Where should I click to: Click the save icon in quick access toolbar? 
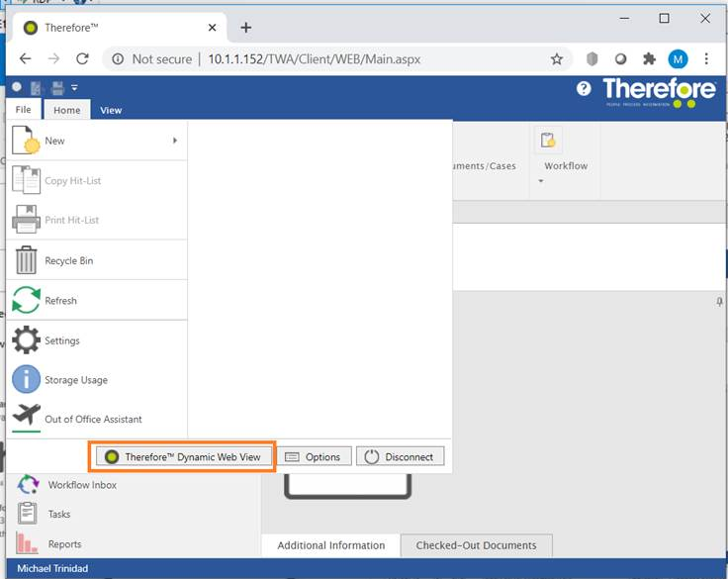click(x=57, y=88)
